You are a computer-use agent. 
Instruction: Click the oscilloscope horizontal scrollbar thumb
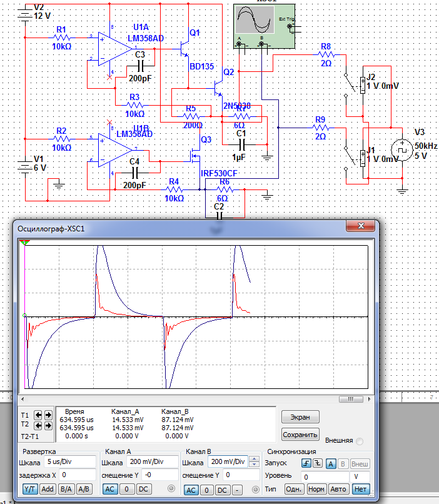point(351,399)
